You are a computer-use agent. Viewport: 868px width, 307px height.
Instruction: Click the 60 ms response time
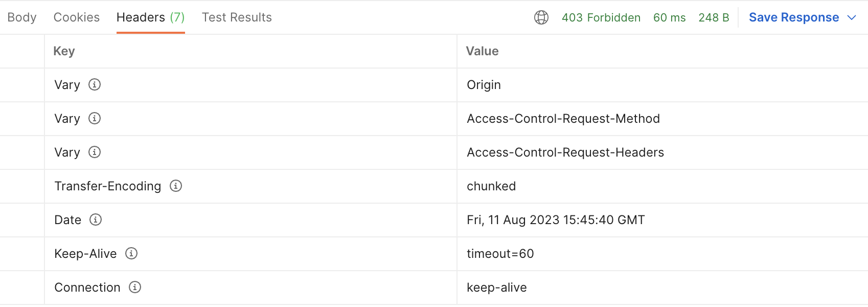[670, 17]
